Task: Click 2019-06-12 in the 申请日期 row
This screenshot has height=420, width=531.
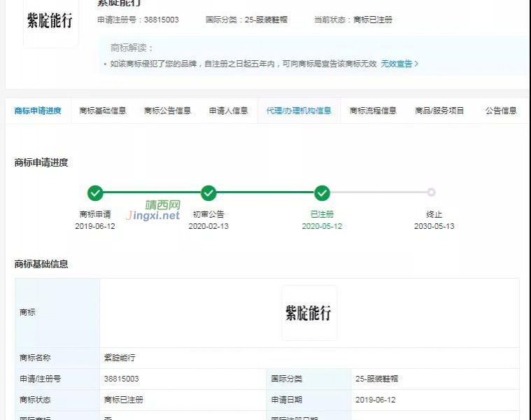Action: tap(376, 400)
